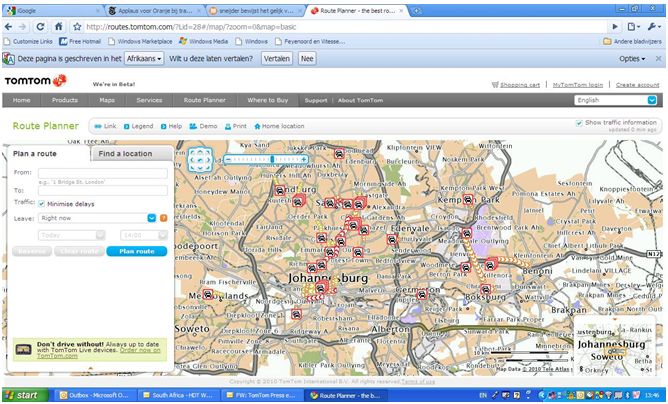Zoom in using the plus on zoom bar
Screen dimensions: 668x404
pos(304,159)
